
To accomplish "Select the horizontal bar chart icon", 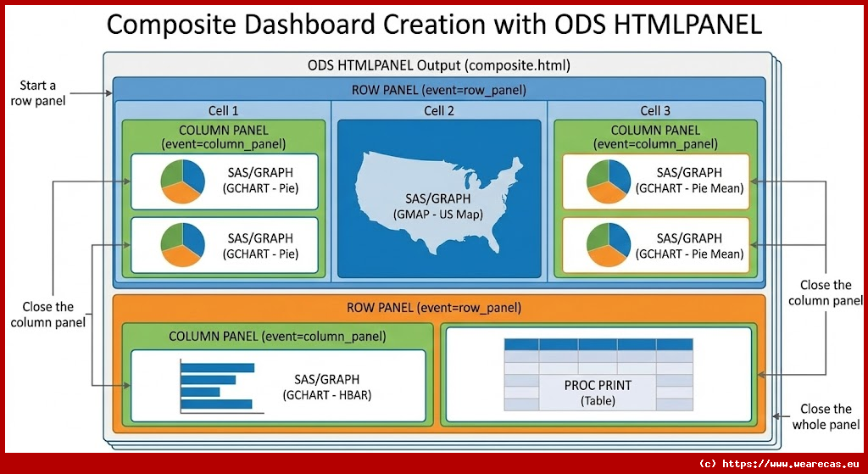I will (x=219, y=387).
